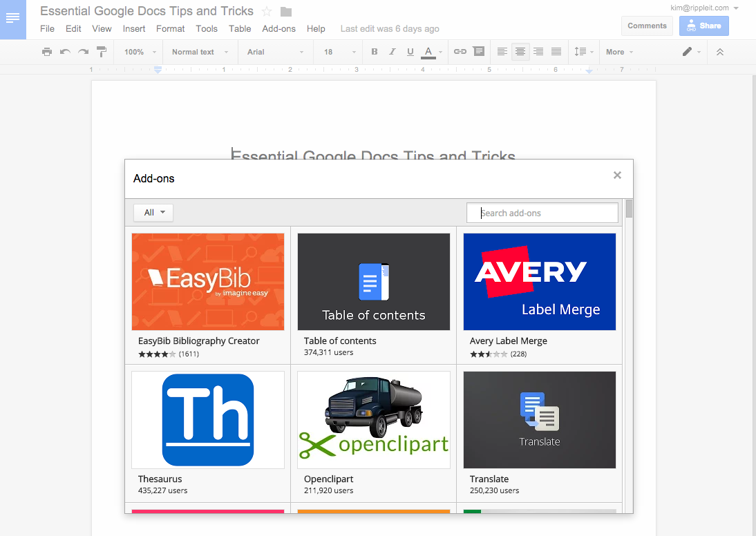Click the Translate title text
Screen dimensions: 756x536
click(489, 479)
